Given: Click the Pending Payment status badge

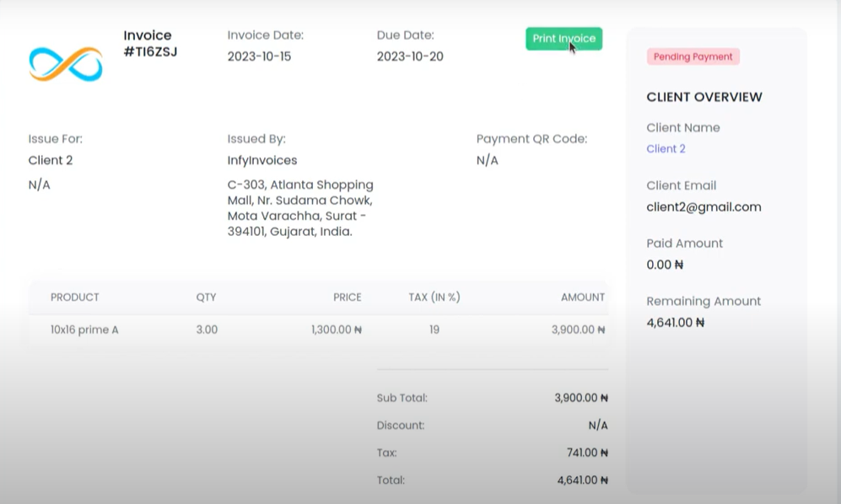Looking at the screenshot, I should 693,57.
